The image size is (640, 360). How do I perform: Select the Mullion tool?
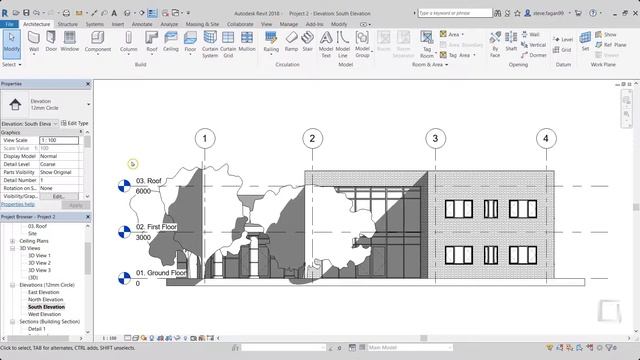(247, 42)
